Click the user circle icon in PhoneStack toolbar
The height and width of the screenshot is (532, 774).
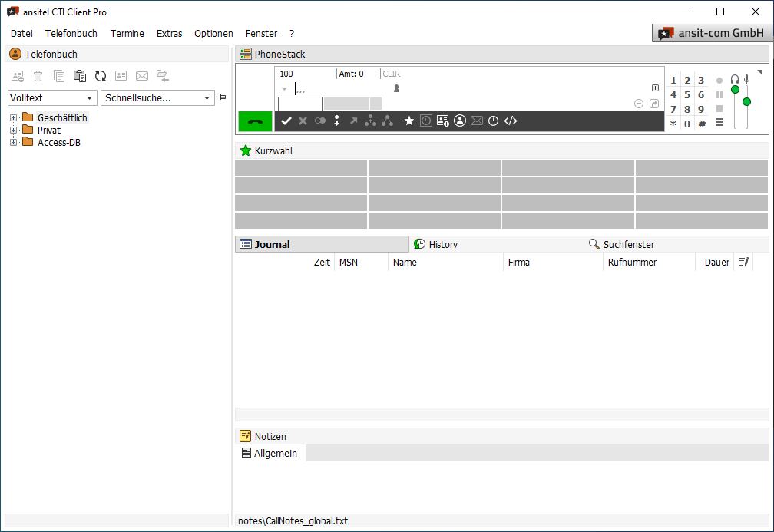460,121
